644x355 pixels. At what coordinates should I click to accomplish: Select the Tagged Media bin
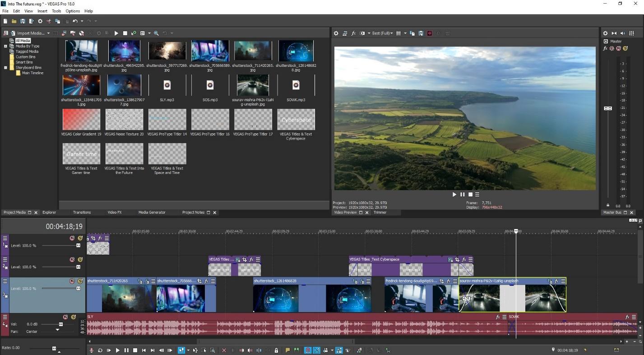pyautogui.click(x=27, y=51)
